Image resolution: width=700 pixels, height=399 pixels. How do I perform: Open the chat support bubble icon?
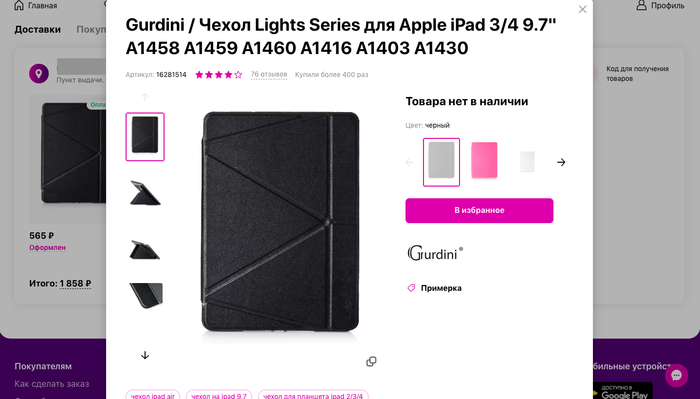tap(676, 375)
